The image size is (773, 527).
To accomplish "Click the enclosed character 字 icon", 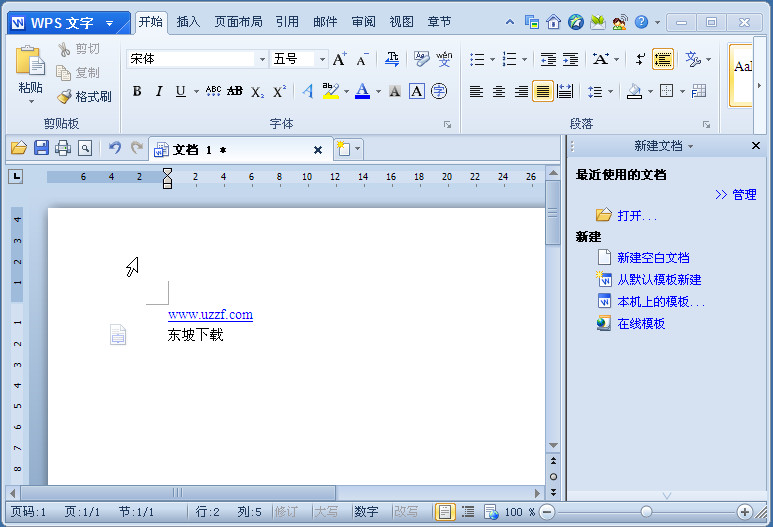I will [x=439, y=91].
